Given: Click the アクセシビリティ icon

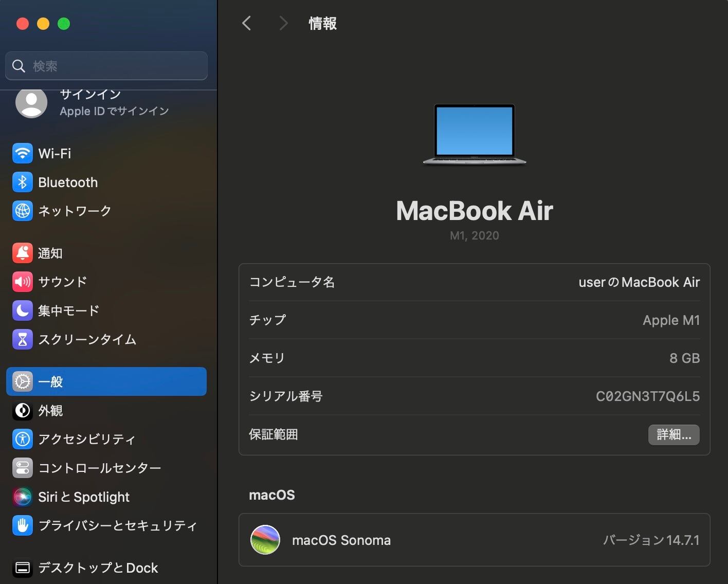Looking at the screenshot, I should pyautogui.click(x=23, y=439).
